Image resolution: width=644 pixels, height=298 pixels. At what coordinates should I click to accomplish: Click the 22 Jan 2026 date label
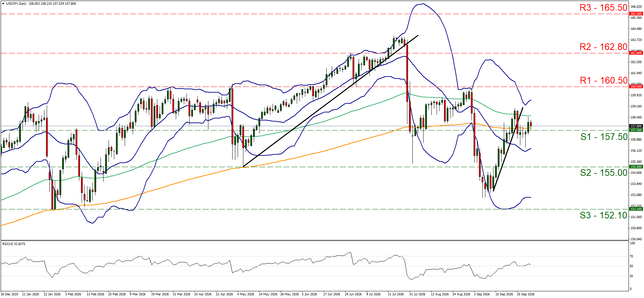tap(52, 294)
